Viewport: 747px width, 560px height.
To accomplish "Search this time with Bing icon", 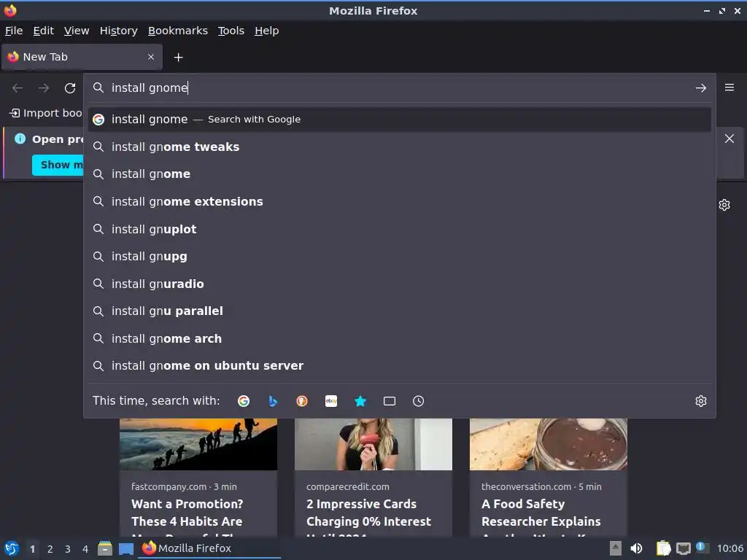I will 273,401.
